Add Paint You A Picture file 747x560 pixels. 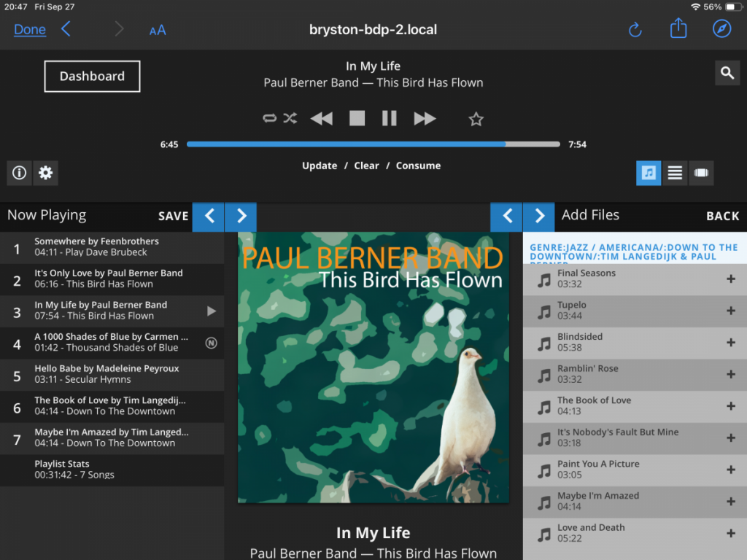pos(731,470)
